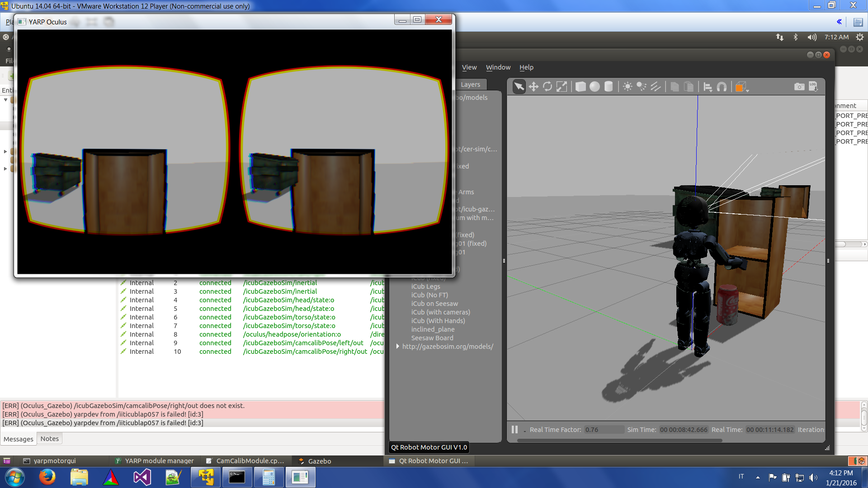Click connection row 9 camcalibPose/left/out
Viewport: 868px width, 488px height.
coord(251,343)
